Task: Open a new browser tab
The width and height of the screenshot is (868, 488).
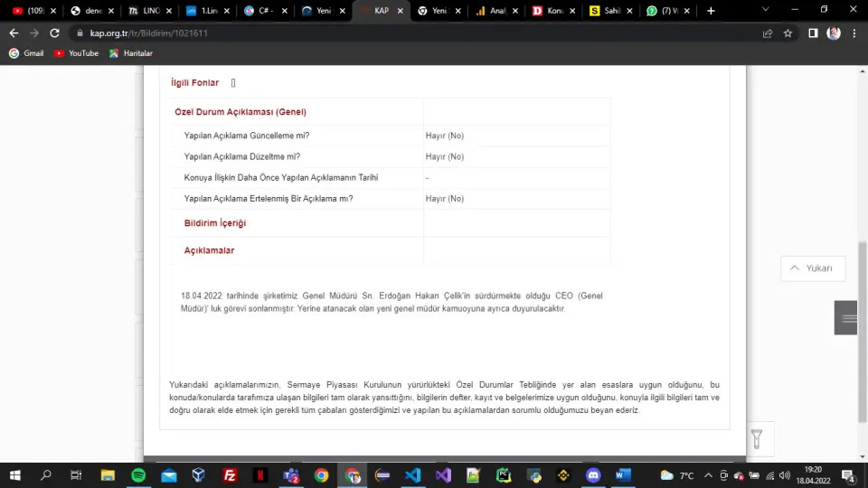Action: (711, 11)
